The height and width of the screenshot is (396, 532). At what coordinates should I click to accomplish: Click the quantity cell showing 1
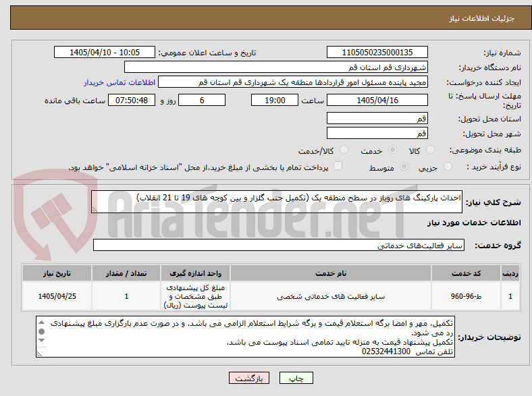(126, 296)
